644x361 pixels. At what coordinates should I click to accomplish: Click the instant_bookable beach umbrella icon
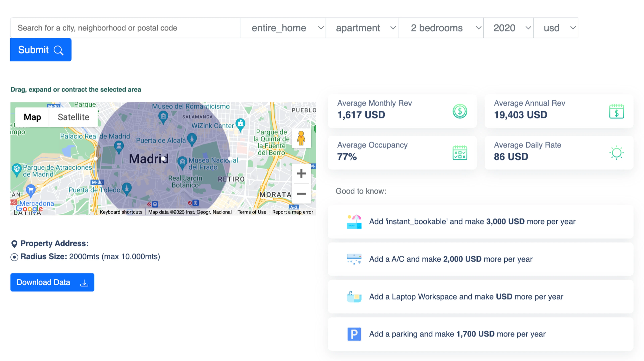click(x=354, y=222)
